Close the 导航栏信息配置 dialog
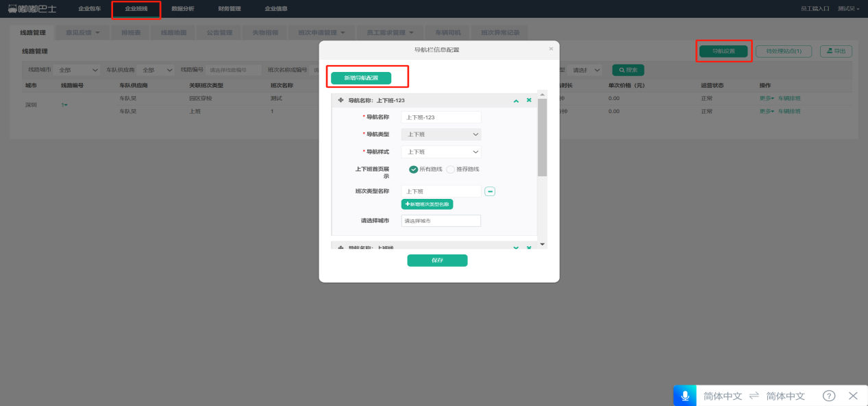868x406 pixels. (551, 49)
